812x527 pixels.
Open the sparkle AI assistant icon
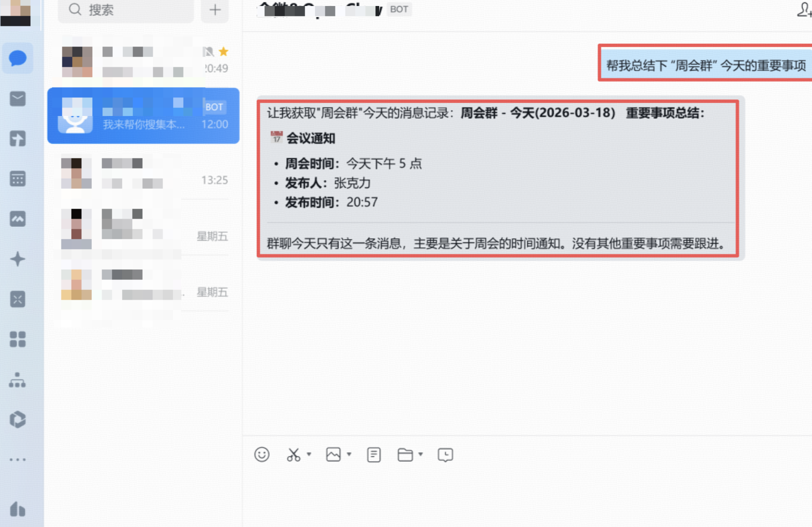[x=18, y=259]
